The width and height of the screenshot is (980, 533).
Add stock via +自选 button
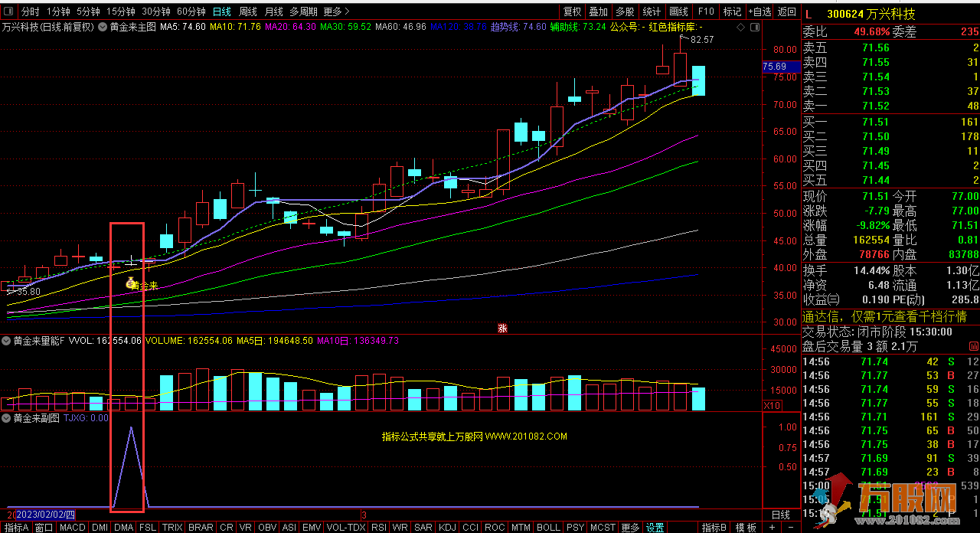pos(759,11)
